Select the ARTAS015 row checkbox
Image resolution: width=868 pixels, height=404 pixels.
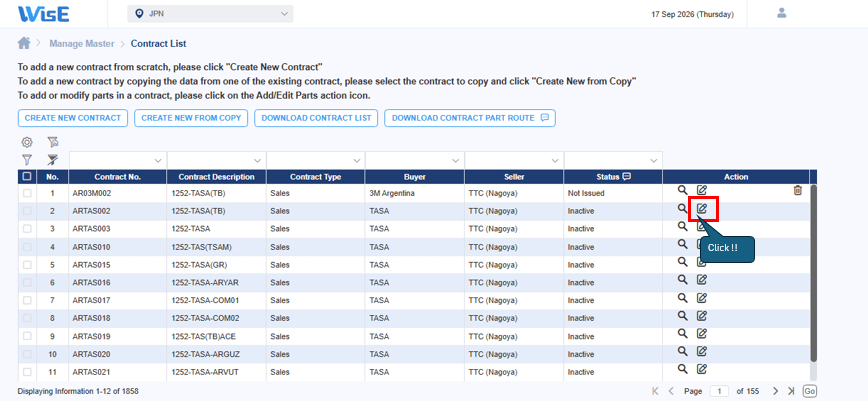(x=27, y=265)
